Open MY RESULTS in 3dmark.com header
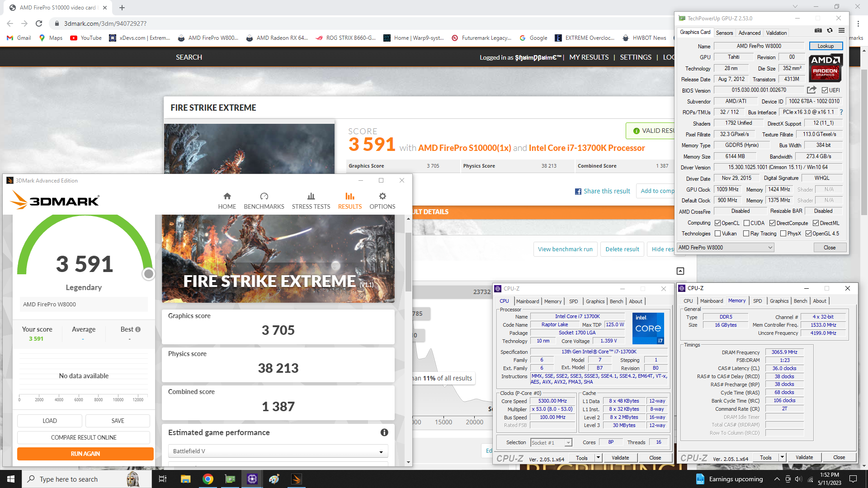The image size is (868, 488). (589, 57)
